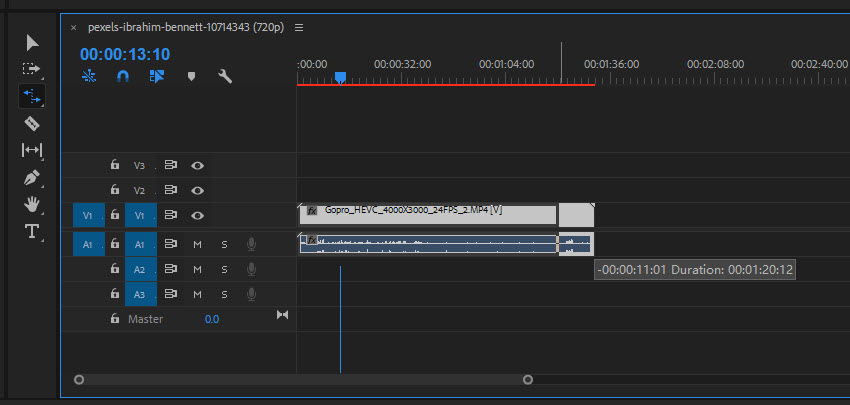Toggle lock on track A1

[114, 244]
